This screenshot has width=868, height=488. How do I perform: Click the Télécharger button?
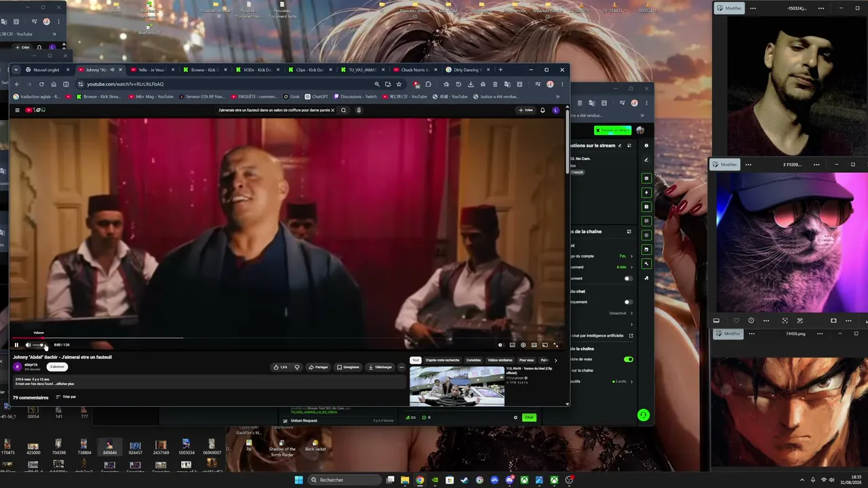pos(380,367)
